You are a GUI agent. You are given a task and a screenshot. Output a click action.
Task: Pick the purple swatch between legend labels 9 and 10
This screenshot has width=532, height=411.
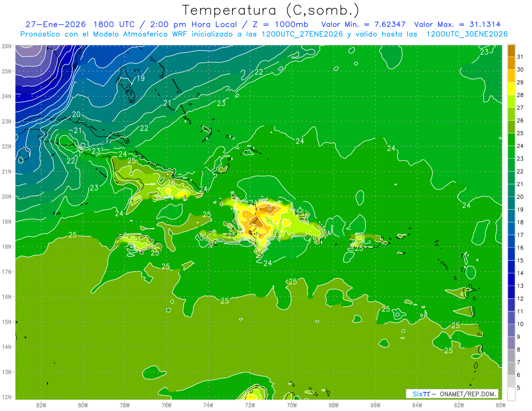pos(511,331)
